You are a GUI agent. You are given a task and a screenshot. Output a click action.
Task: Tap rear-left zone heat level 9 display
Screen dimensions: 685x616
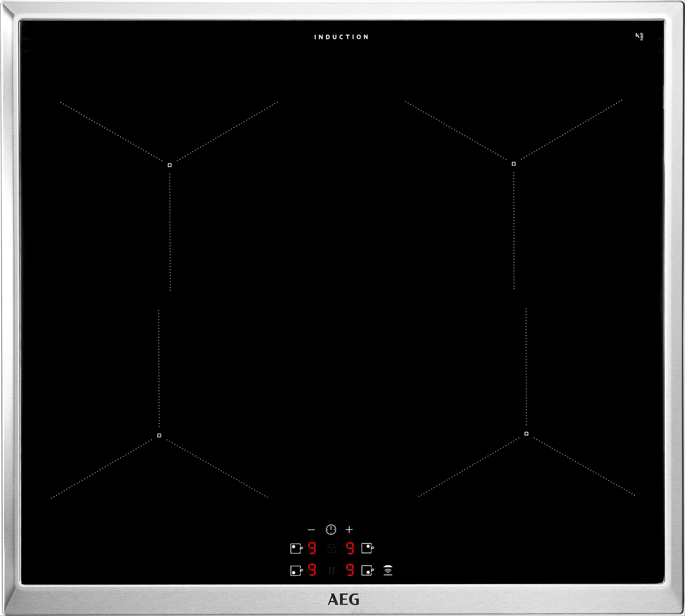pyautogui.click(x=312, y=548)
